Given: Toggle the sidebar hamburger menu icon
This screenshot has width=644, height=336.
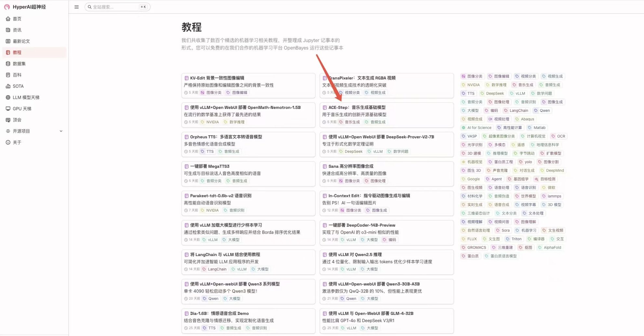Looking at the screenshot, I should (76, 7).
